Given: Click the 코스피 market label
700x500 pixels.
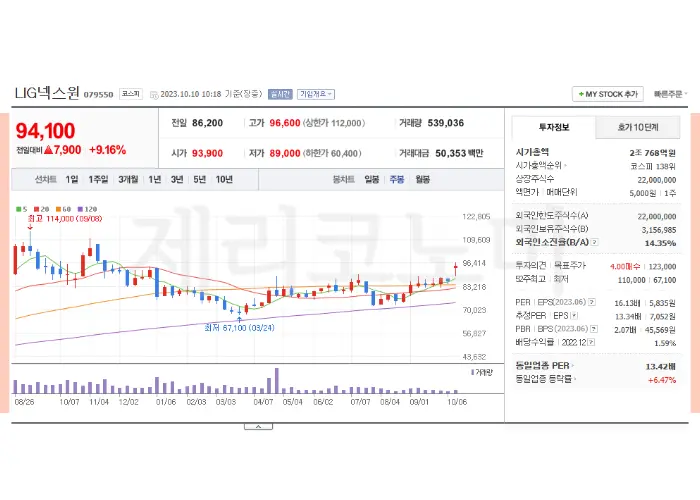Looking at the screenshot, I should point(131,94).
